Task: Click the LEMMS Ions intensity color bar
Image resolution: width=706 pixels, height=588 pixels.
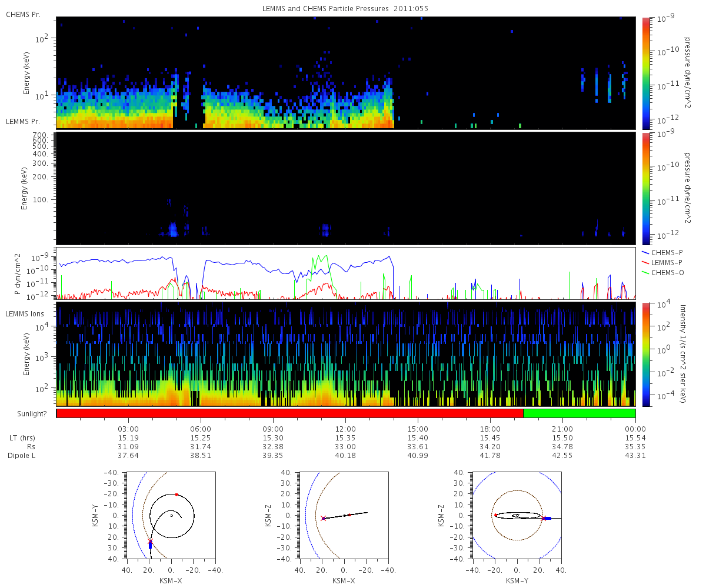Action: coord(645,354)
